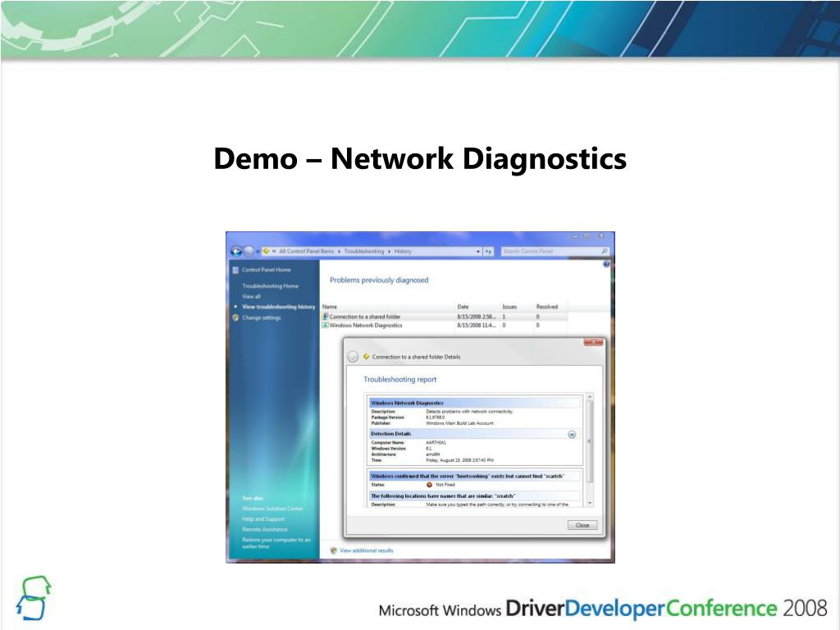This screenshot has height=630, width=840.
Task: Go to Troubleshooting Home
Action: tap(270, 286)
